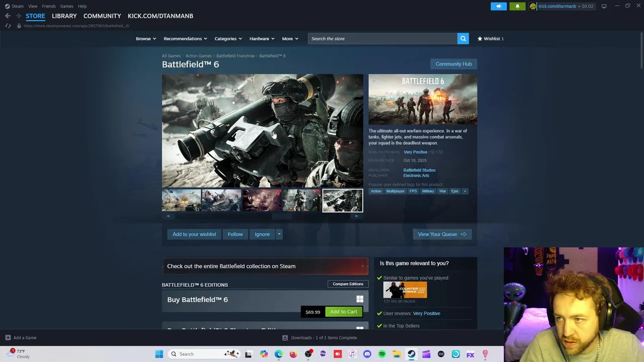Click the Downloads status icon

click(x=285, y=338)
